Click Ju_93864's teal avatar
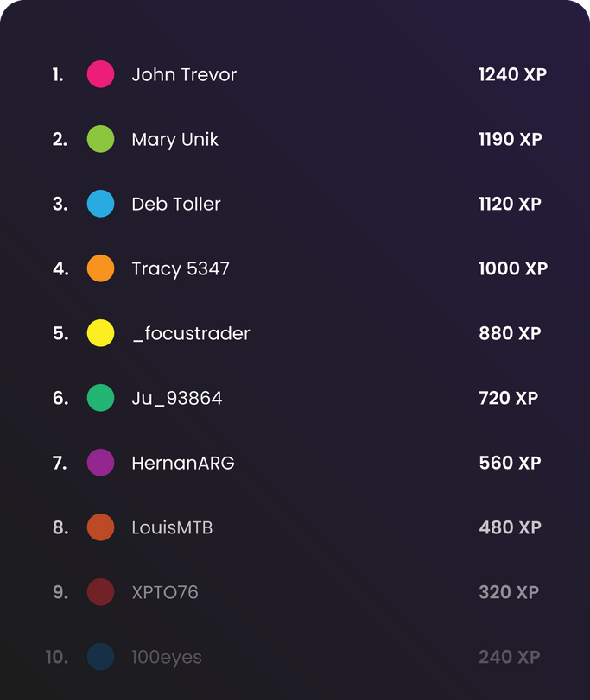 (100, 398)
